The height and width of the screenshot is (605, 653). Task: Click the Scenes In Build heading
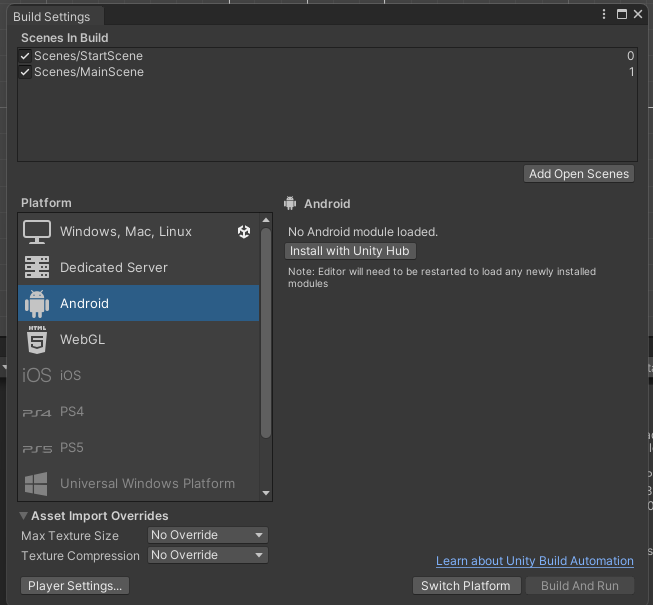click(65, 38)
